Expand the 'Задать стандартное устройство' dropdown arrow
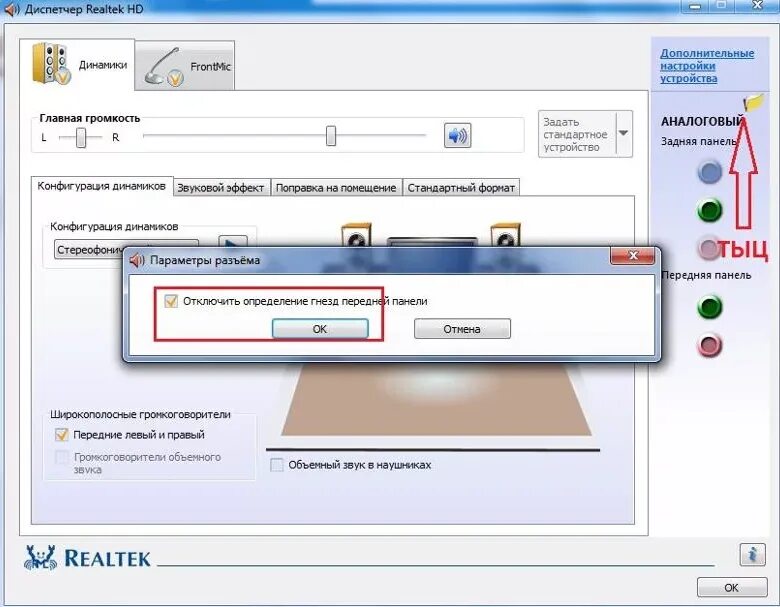 (623, 133)
